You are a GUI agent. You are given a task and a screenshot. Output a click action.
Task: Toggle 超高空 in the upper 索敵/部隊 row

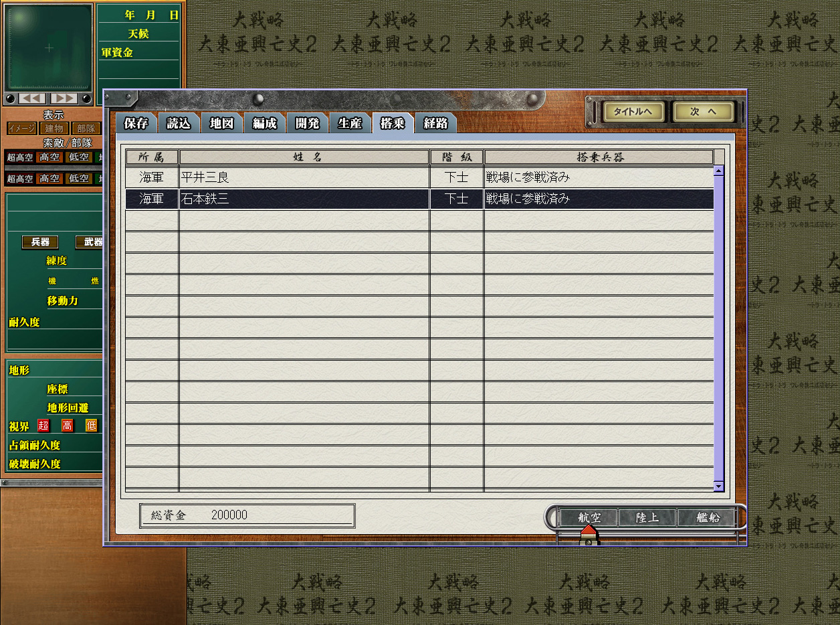[20, 157]
